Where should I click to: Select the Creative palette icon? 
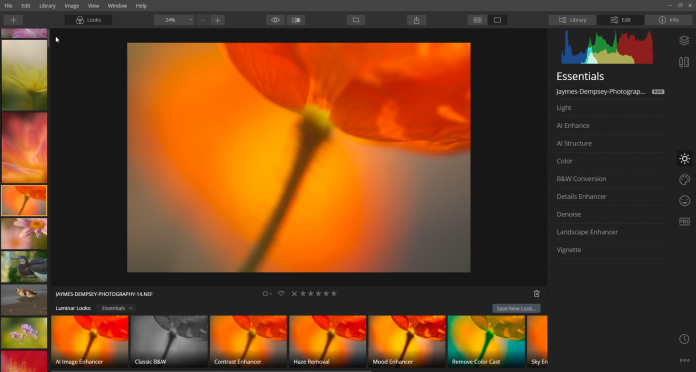point(684,179)
